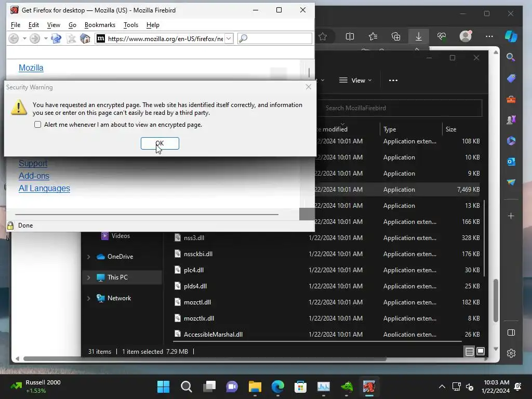Open the Firebird Edit menu
This screenshot has width=532, height=399.
(34, 25)
